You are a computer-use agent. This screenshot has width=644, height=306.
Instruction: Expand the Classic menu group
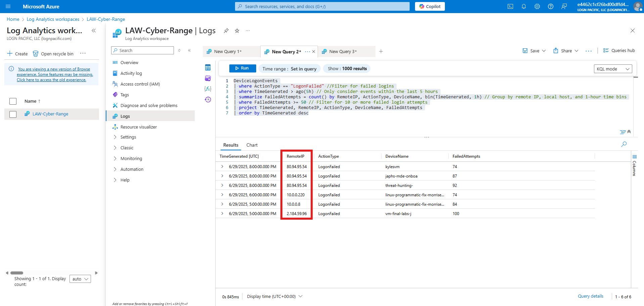point(115,148)
